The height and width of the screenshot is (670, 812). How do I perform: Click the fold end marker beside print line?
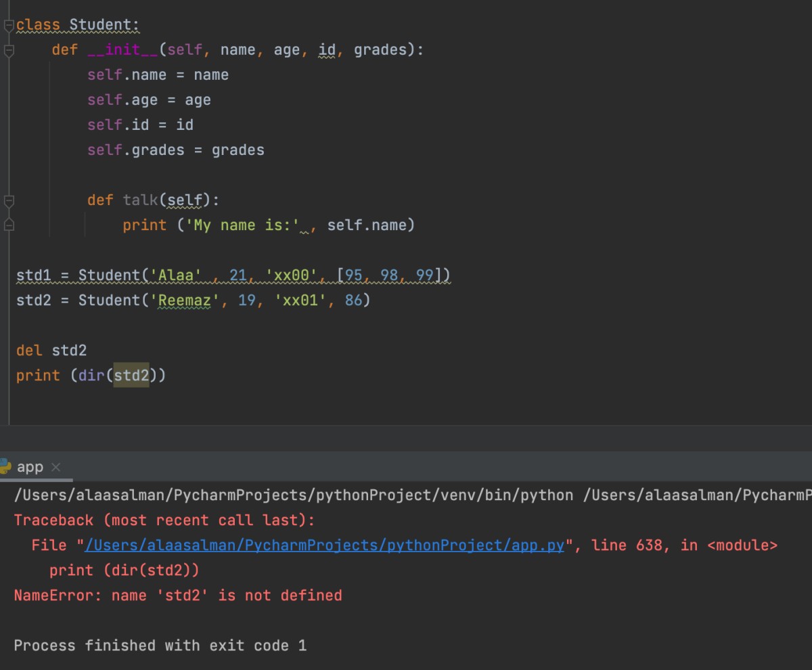(x=8, y=225)
